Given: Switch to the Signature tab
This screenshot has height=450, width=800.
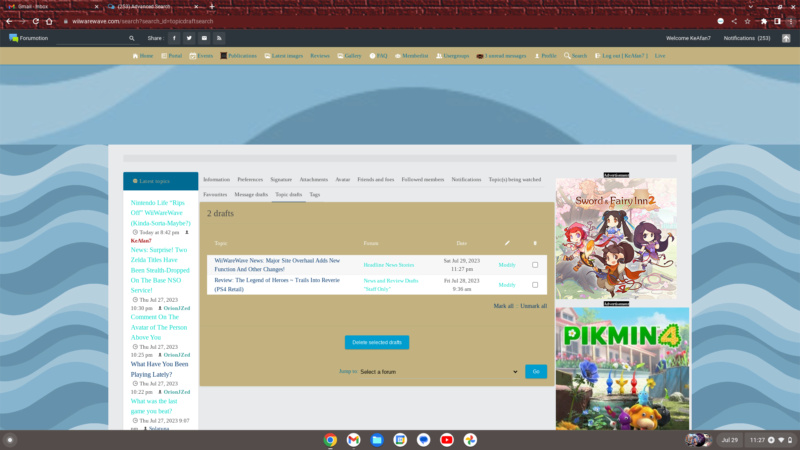Looking at the screenshot, I should click(281, 180).
